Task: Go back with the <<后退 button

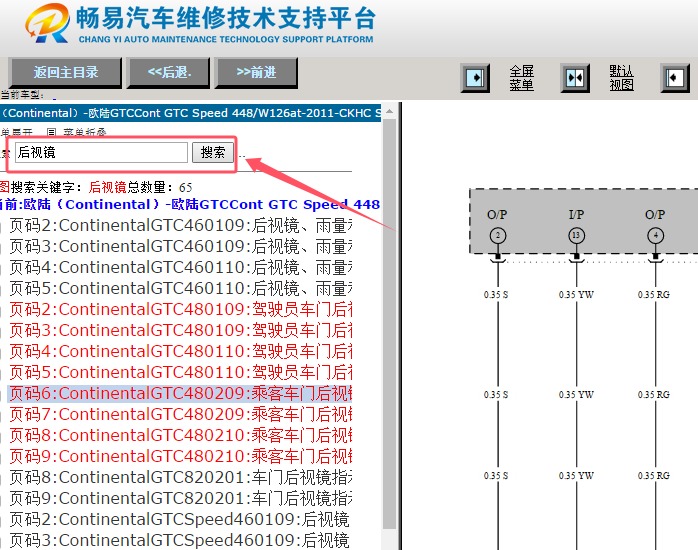Action: (x=168, y=73)
